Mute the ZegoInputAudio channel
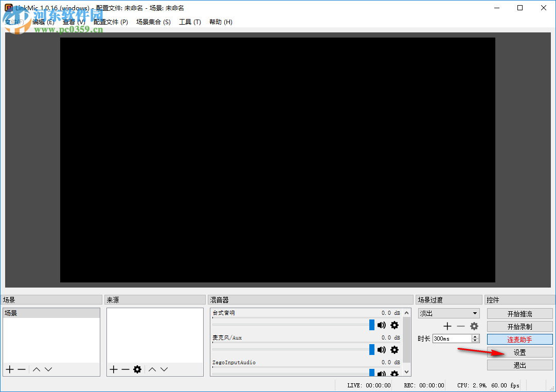 tap(381, 374)
